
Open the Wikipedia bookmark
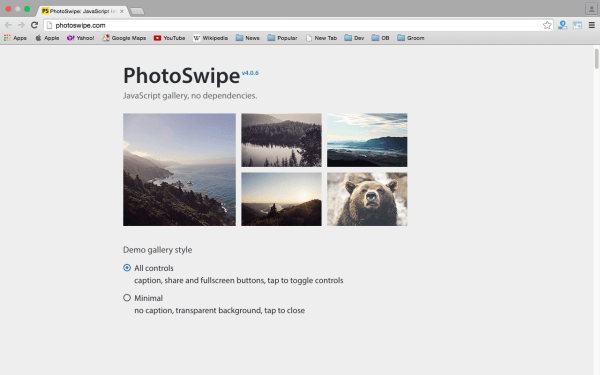coord(210,38)
